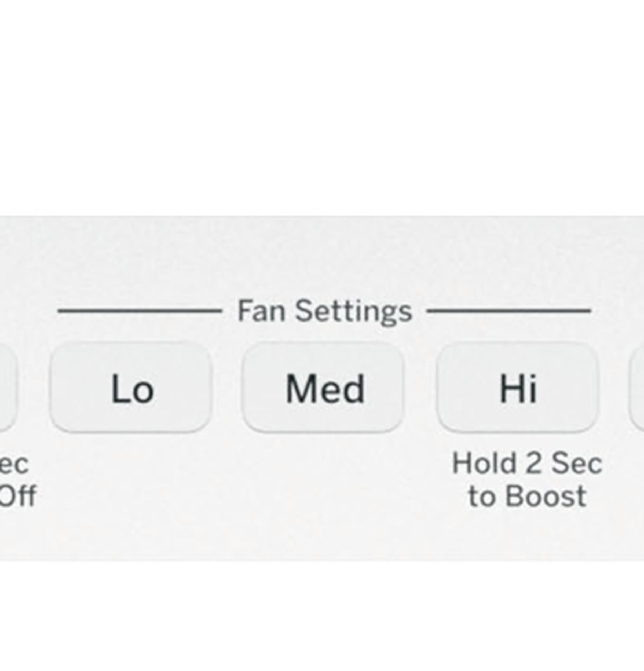
Task: Set the fan speed to Lo
Action: (x=131, y=388)
